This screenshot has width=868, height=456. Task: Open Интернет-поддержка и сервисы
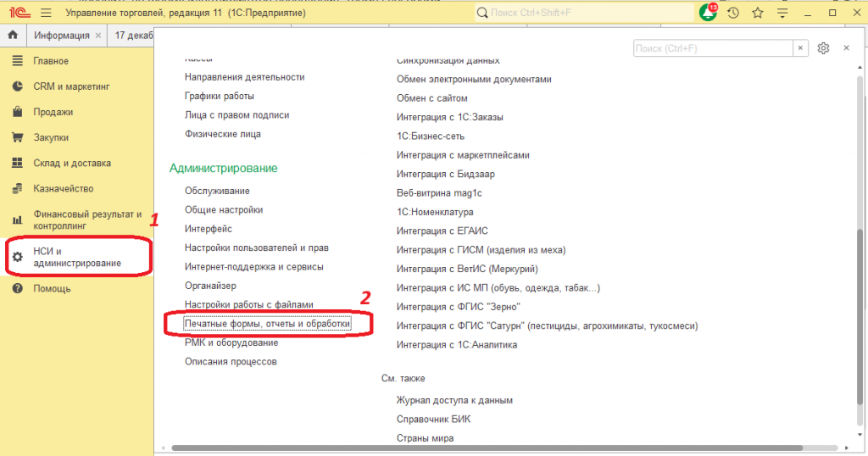(x=254, y=267)
